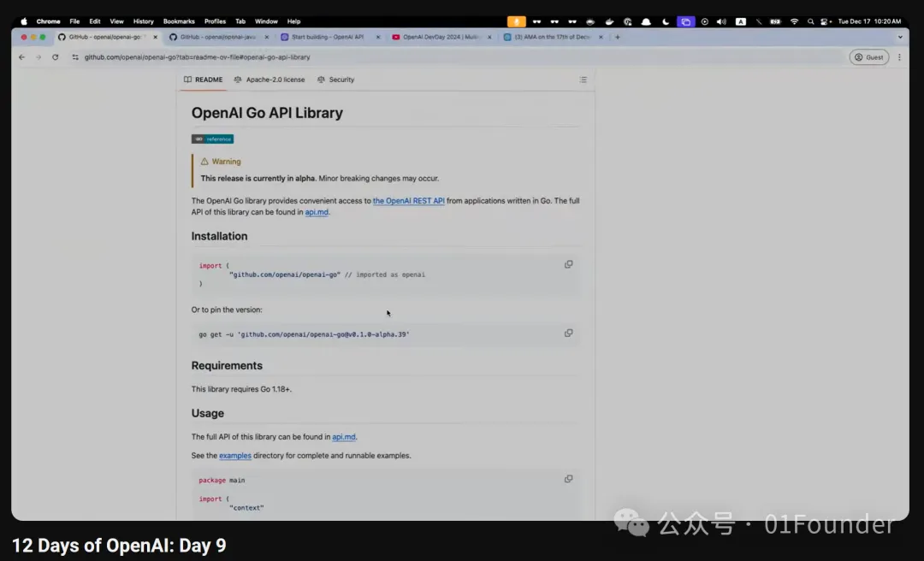The height and width of the screenshot is (561, 924).
Task: Switch to Start building OpenAI API tab
Action: [x=329, y=37]
